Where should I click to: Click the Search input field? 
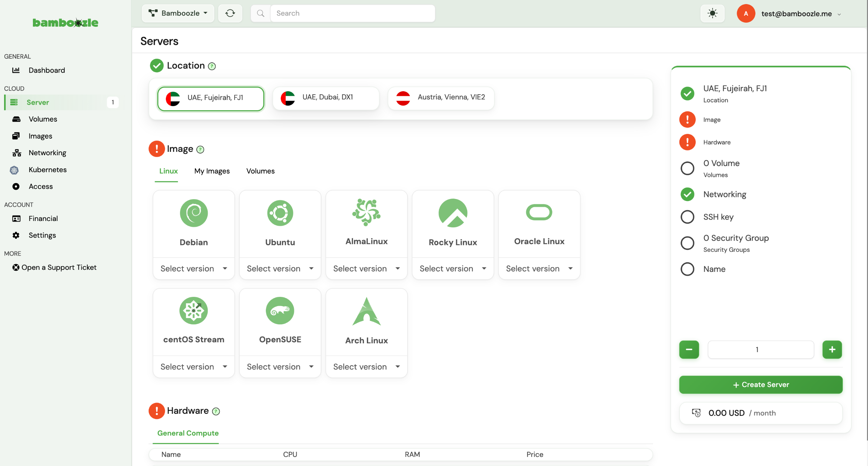pos(353,13)
